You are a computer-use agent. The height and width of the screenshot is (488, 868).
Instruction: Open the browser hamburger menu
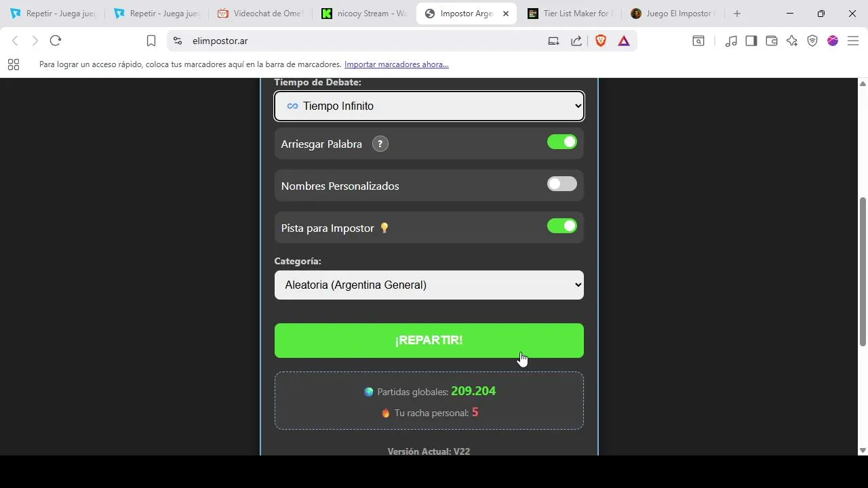coord(853,41)
